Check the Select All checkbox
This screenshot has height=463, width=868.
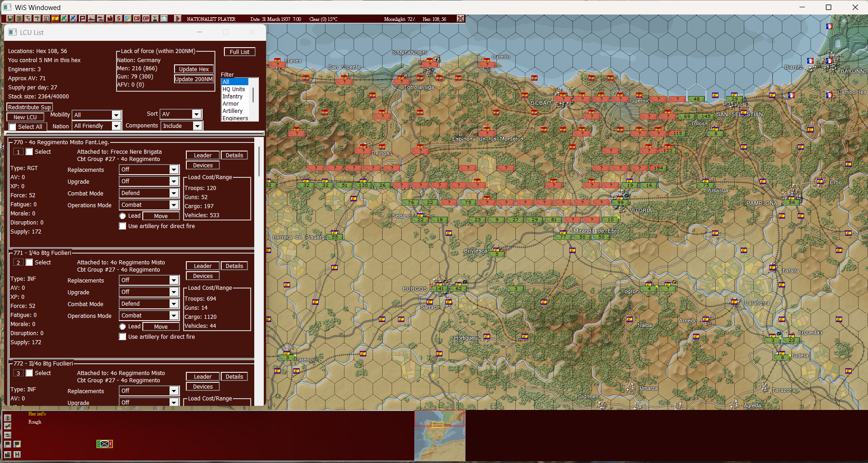coord(12,127)
